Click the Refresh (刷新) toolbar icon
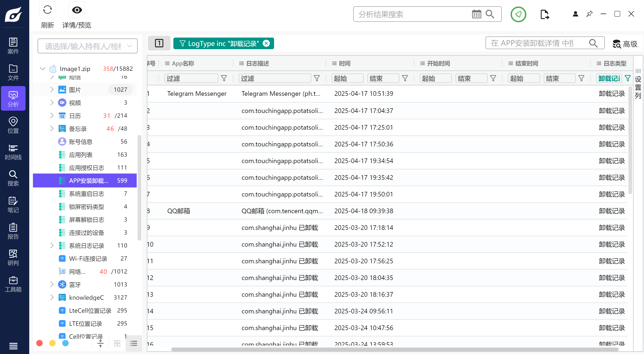This screenshot has width=644, height=354. pos(47,10)
